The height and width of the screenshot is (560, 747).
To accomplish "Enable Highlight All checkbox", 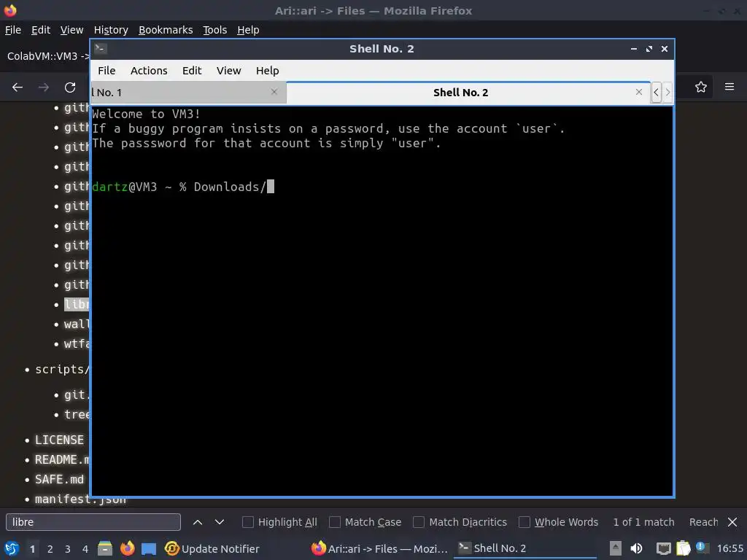I will point(248,522).
